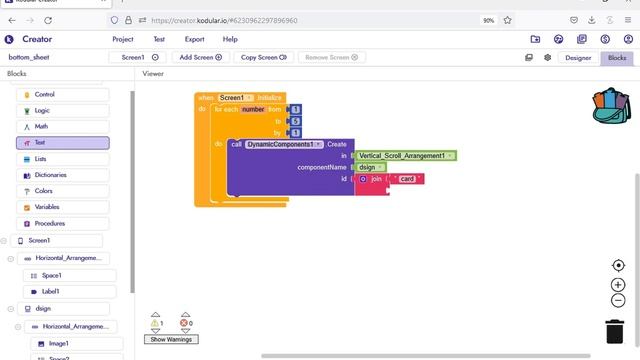Click the browser address bar URL
The height and width of the screenshot is (360, 640).
click(224, 20)
